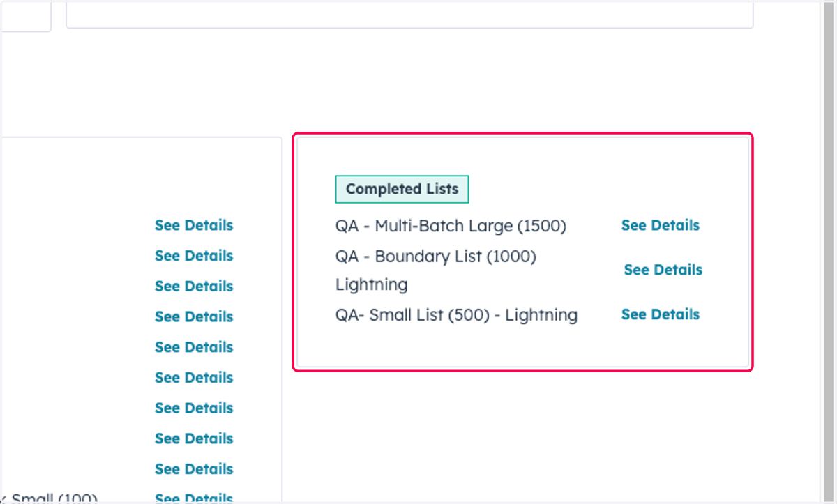The height and width of the screenshot is (504, 837).
Task: Select the text 'QA - Boundary List (1000) Lightning'
Action: click(x=436, y=270)
